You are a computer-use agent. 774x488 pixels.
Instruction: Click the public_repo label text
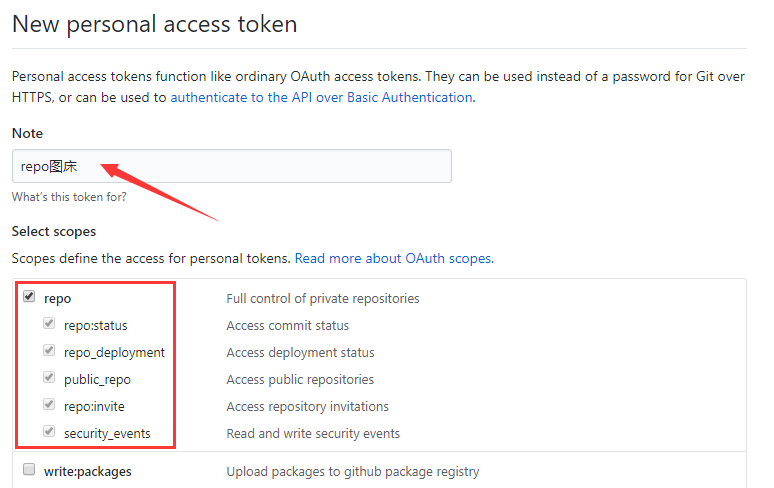tap(97, 379)
